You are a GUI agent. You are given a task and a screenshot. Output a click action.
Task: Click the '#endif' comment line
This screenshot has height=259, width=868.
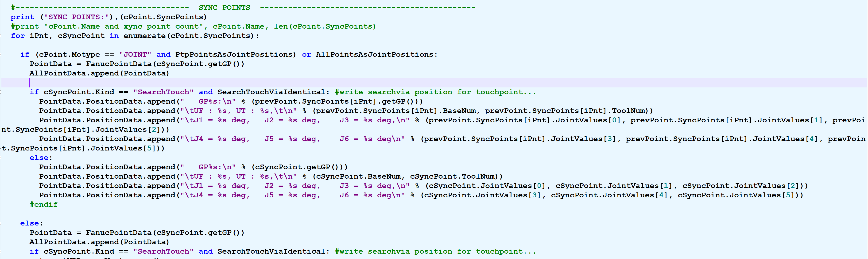[43, 204]
